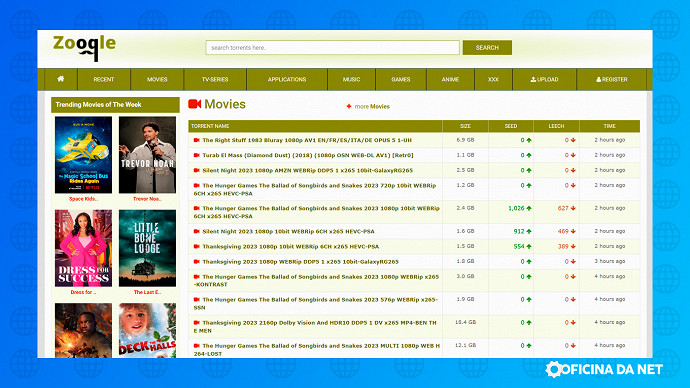Open the more Movies link

pos(372,106)
